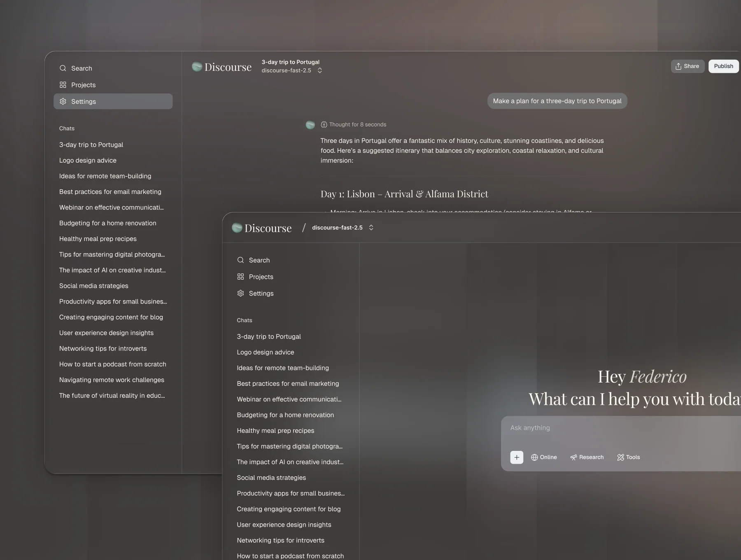Open 'How to start a podcast from scratch' in back window
The width and height of the screenshot is (741, 560).
pos(113,364)
